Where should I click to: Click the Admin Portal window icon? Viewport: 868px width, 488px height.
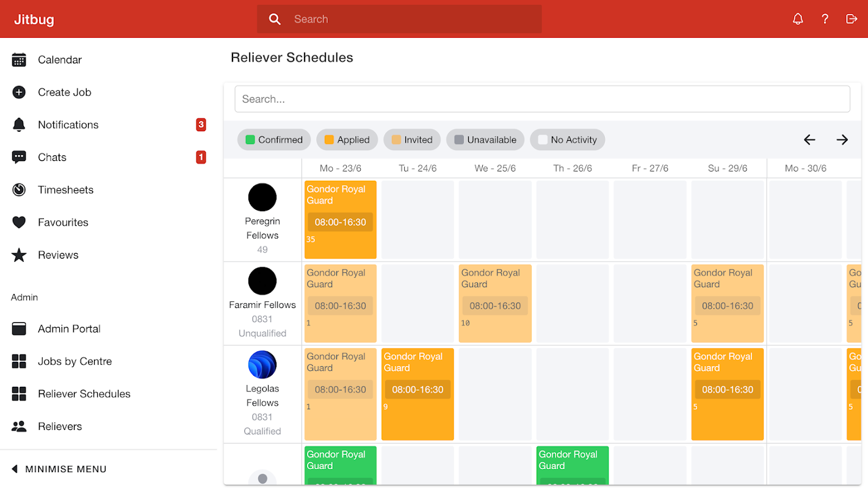[x=19, y=329]
